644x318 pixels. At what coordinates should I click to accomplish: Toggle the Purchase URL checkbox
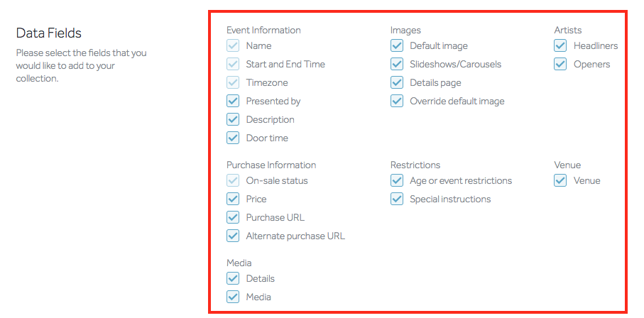click(233, 217)
